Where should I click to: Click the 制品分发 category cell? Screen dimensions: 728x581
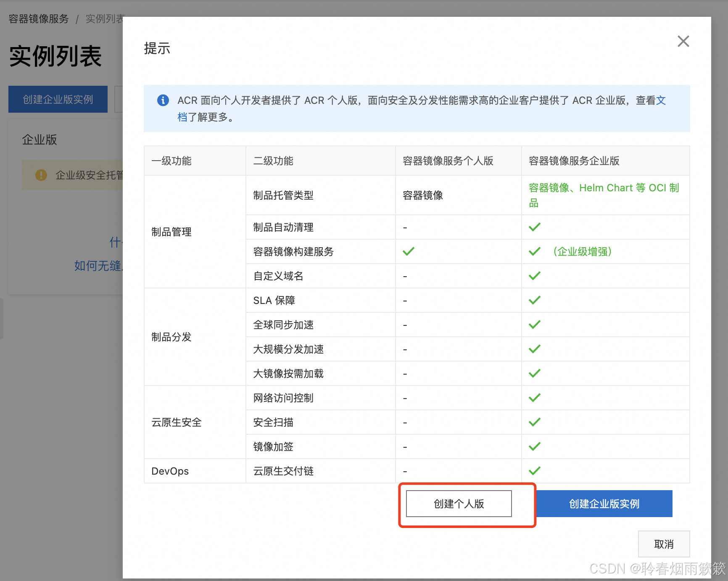pyautogui.click(x=195, y=337)
